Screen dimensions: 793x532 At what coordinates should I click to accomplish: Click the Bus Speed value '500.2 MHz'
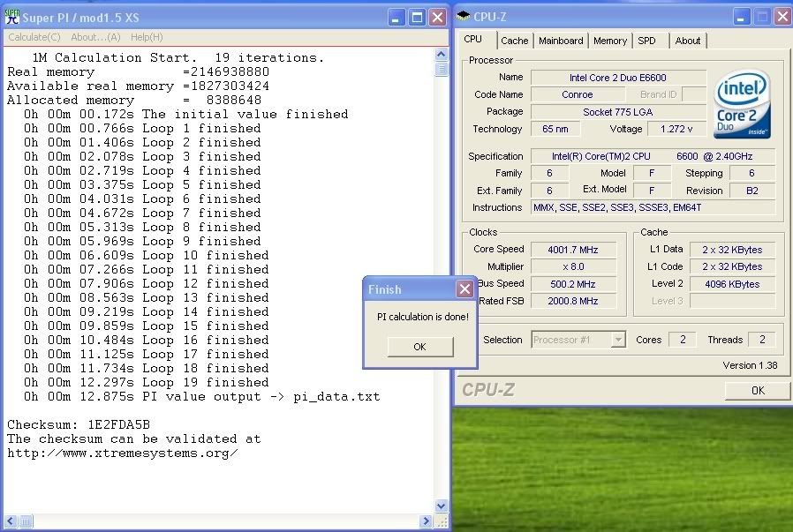coord(573,284)
